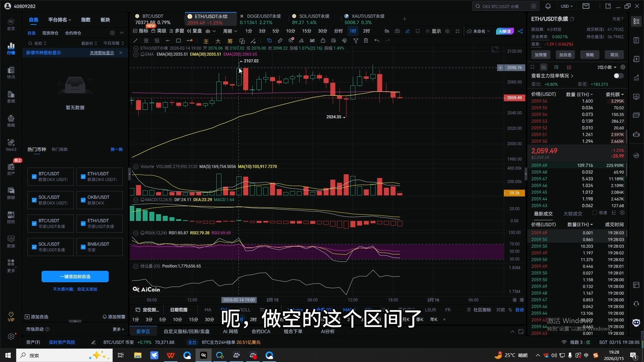644x362 pixels.
Task: Click the 换一换 refresh link
Action: pyautogui.click(x=116, y=149)
